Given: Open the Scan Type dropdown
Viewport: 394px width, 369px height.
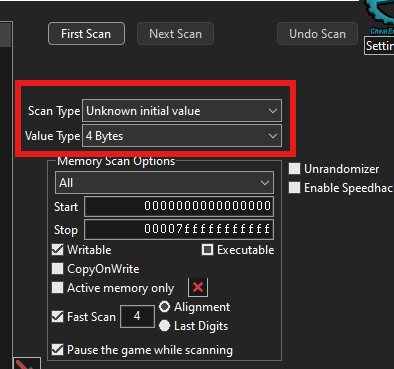Looking at the screenshot, I should pos(182,111).
